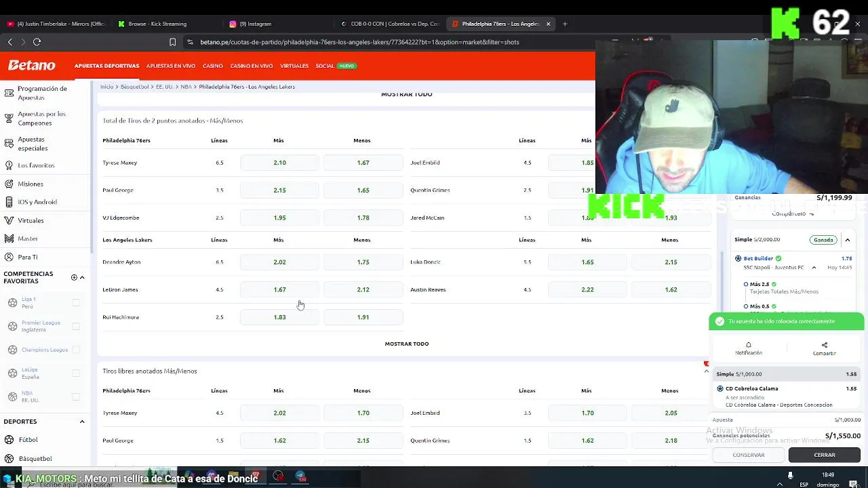Select Austin Reaves Menos 1.62 odds
This screenshot has width=868, height=488.
(671, 289)
